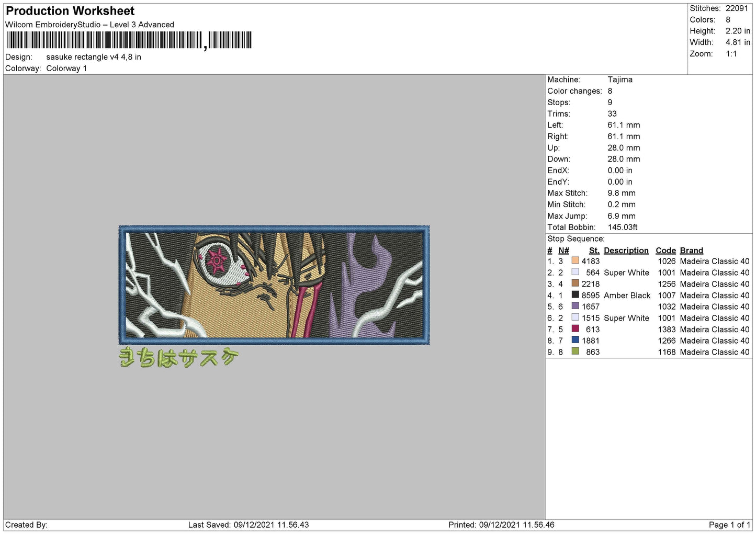756x534 pixels.
Task: Click the EndY value '0.00 in'
Action: click(x=620, y=182)
